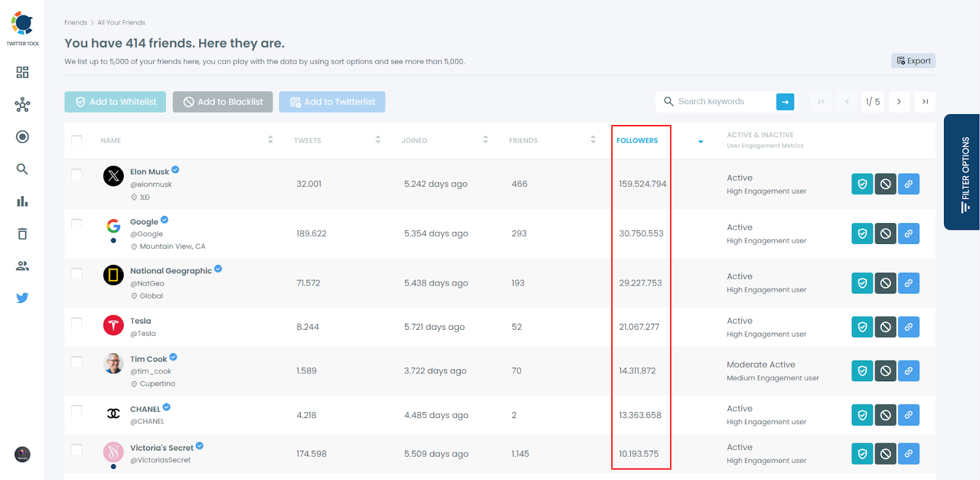
Task: Click the Export button
Action: 913,61
